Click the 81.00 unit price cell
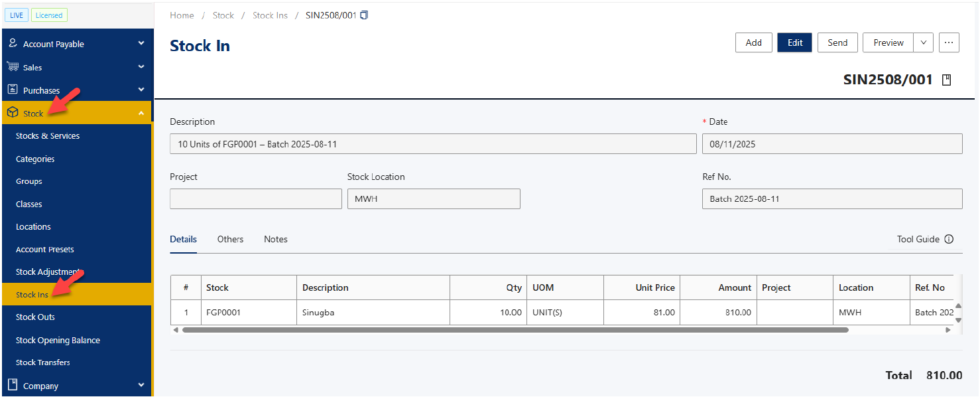Image resolution: width=980 pixels, height=397 pixels. [x=642, y=312]
